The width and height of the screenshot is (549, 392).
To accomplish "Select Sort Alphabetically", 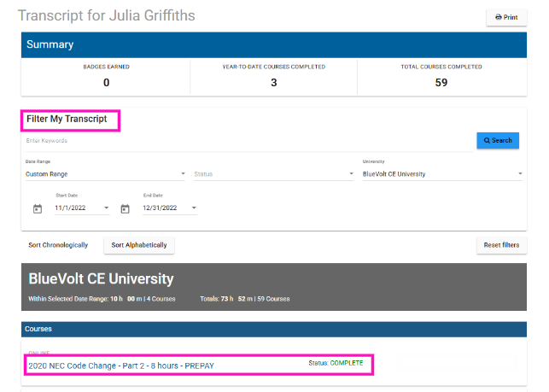I will pyautogui.click(x=139, y=245).
